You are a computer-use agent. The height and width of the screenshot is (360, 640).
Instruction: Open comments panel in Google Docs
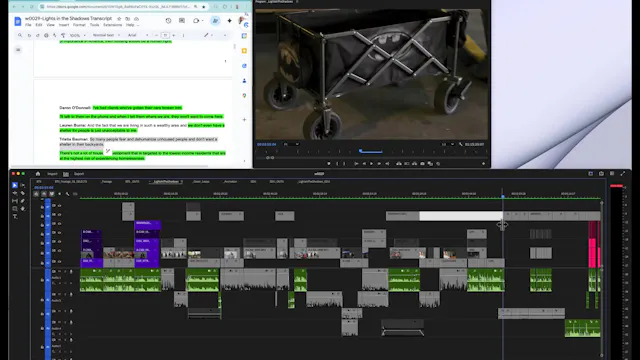(x=182, y=20)
